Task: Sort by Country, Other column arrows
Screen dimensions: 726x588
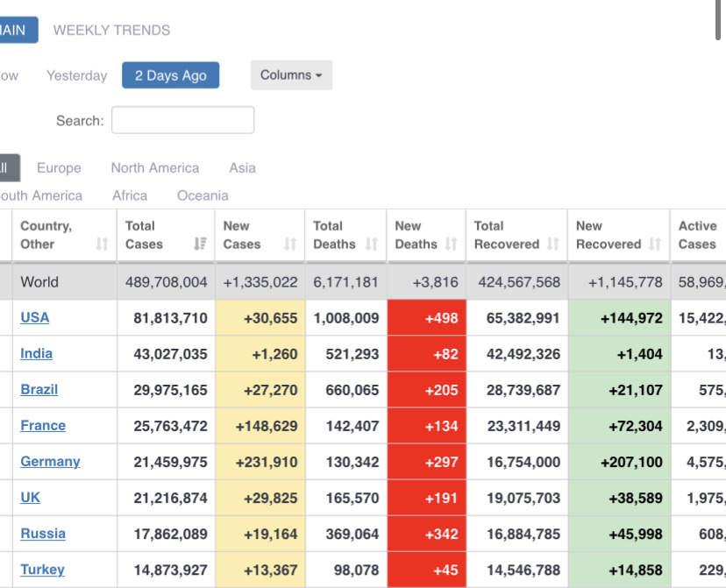Action: (103, 244)
